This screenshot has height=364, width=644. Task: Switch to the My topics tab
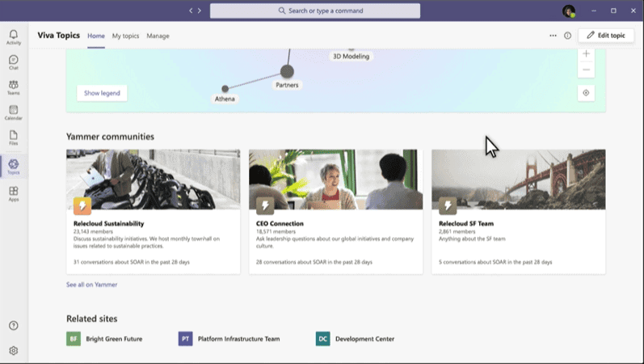click(125, 36)
